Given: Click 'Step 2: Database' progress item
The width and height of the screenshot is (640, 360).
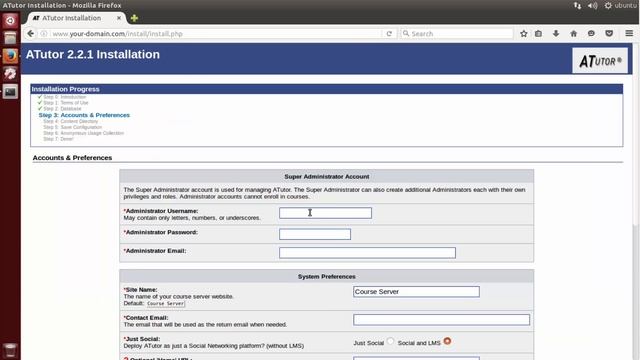Looking at the screenshot, I should click(62, 109).
